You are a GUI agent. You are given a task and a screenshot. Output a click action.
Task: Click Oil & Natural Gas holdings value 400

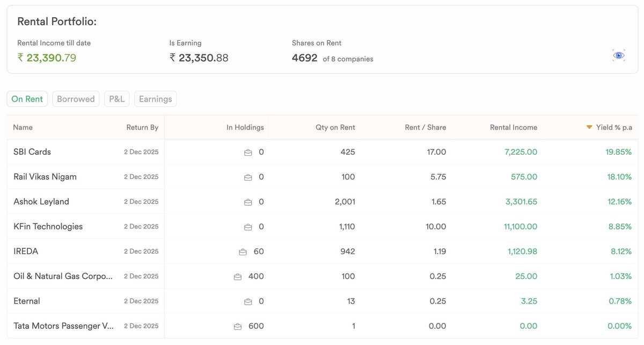pyautogui.click(x=256, y=276)
